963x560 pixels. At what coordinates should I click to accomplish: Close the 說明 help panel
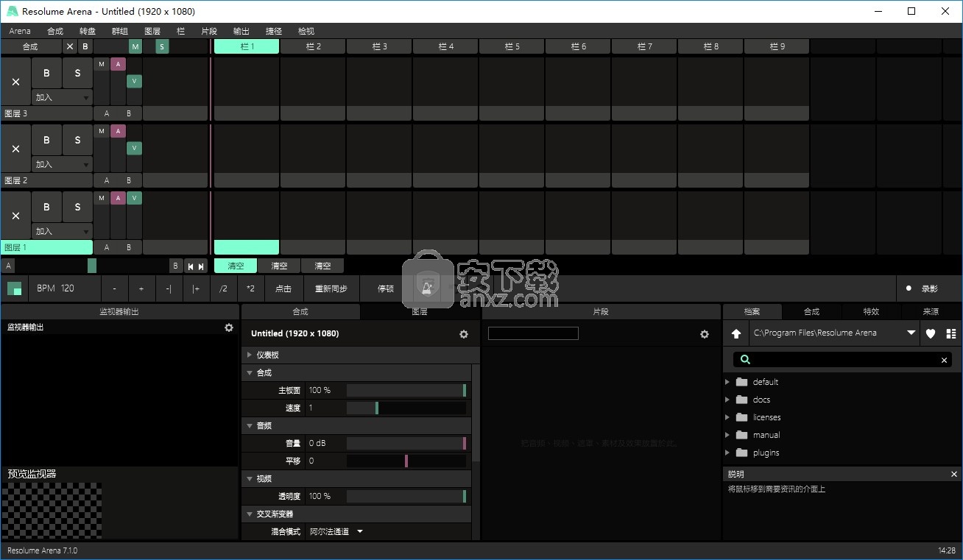coord(954,474)
